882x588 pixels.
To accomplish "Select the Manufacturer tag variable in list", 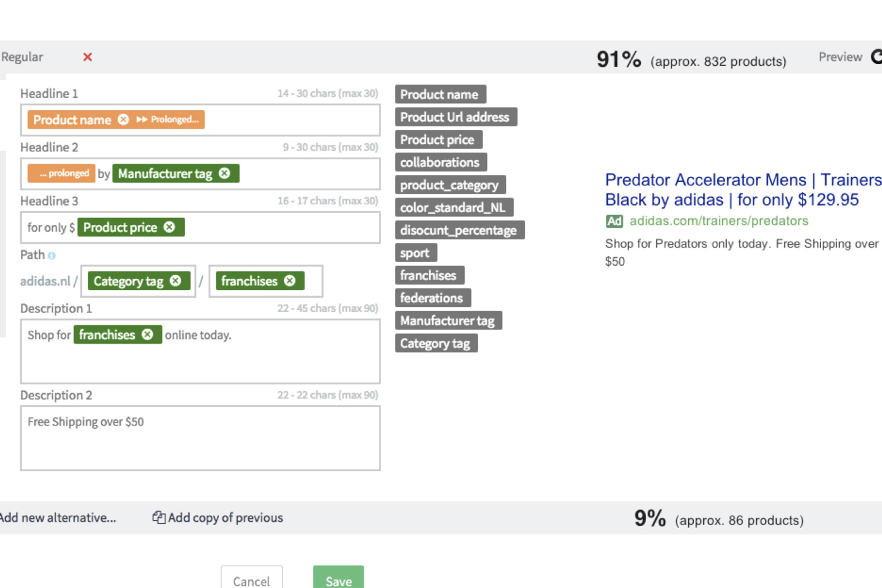I will pos(448,321).
